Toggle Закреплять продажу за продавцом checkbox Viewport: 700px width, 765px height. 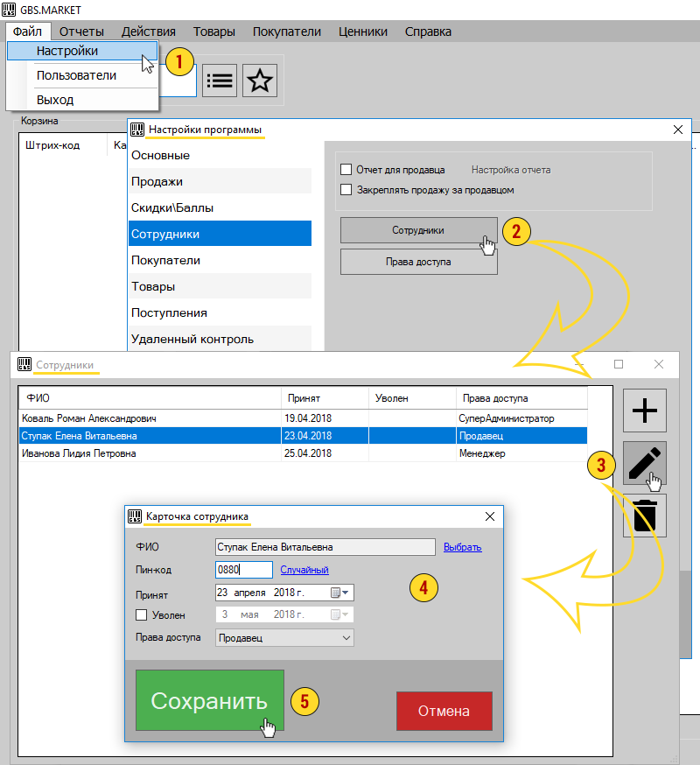point(346,190)
